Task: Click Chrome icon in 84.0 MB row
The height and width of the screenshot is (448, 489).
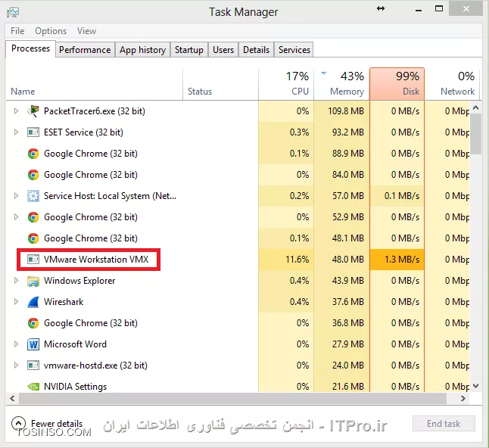Action: tap(33, 175)
